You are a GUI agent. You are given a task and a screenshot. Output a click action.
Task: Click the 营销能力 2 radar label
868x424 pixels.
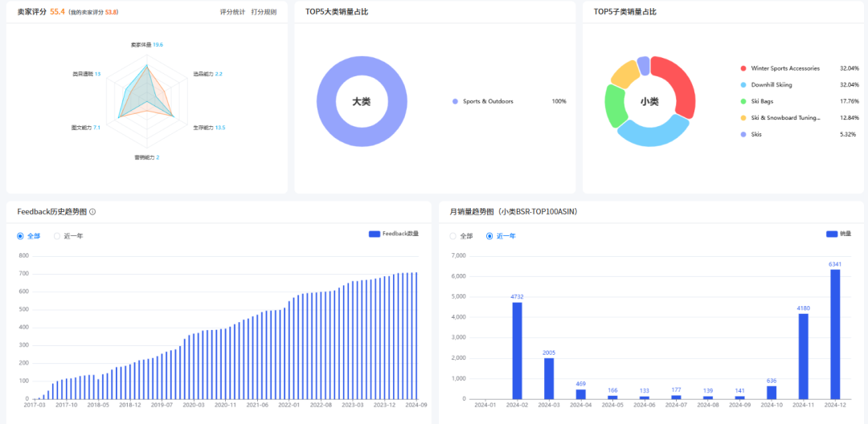pos(147,157)
